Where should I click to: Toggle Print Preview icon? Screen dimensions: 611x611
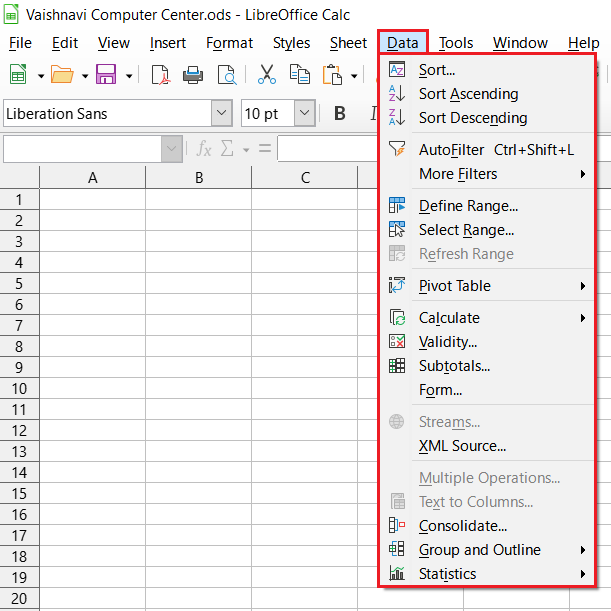(227, 74)
